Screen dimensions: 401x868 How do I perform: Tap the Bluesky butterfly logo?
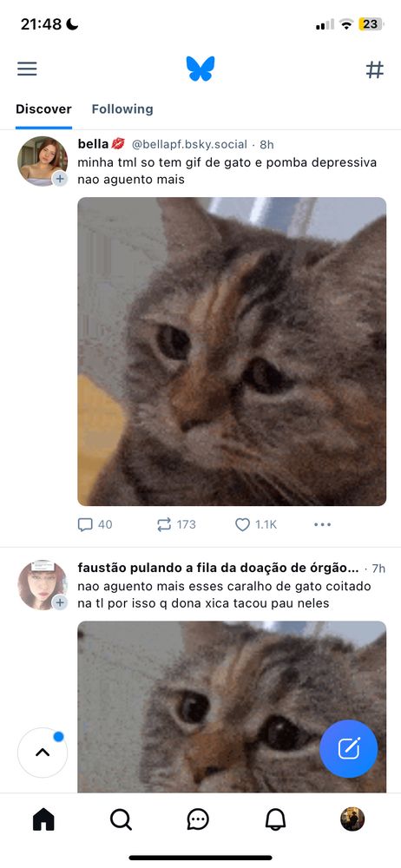pyautogui.click(x=200, y=69)
